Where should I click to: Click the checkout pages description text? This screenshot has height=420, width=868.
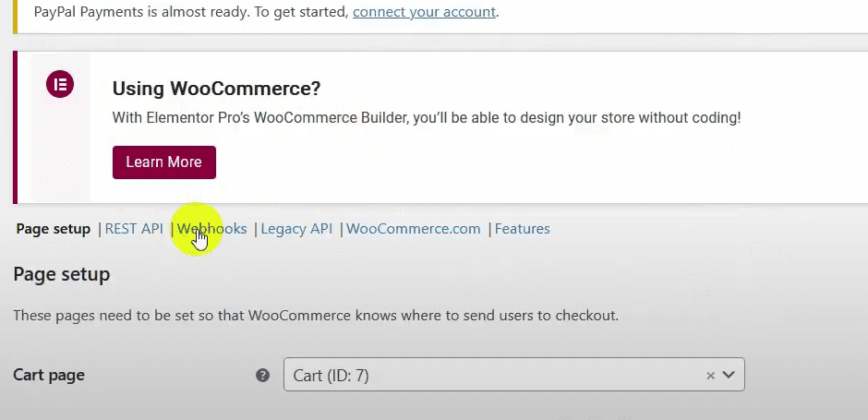tap(316, 316)
